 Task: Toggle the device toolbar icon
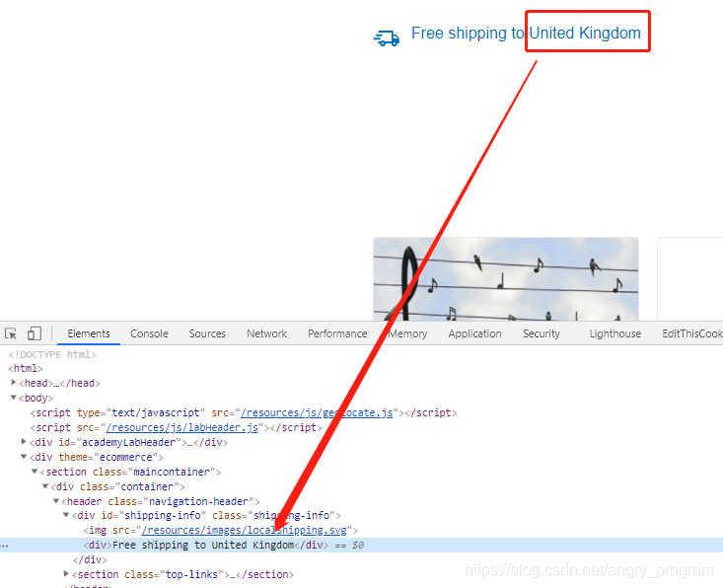coord(35,333)
